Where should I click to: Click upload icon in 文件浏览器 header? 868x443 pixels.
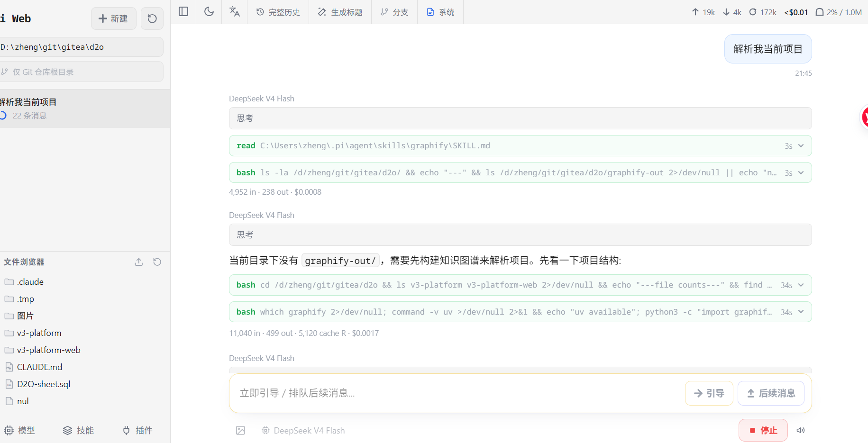(139, 262)
